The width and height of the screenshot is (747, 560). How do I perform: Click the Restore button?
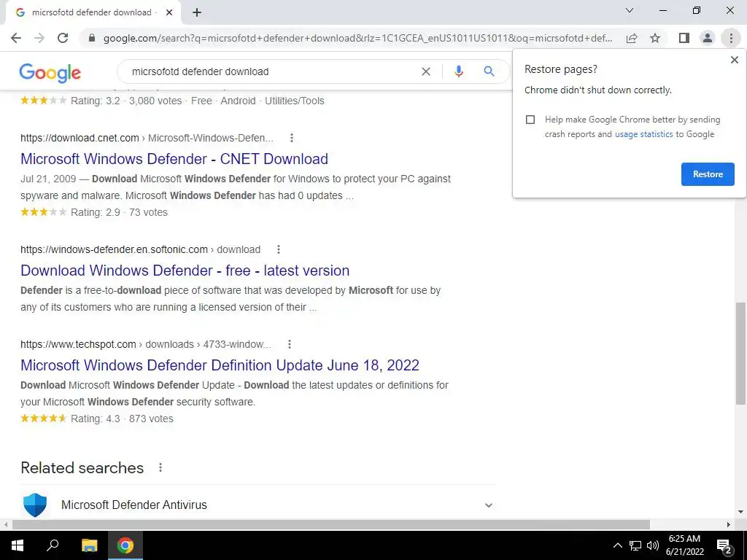(708, 174)
